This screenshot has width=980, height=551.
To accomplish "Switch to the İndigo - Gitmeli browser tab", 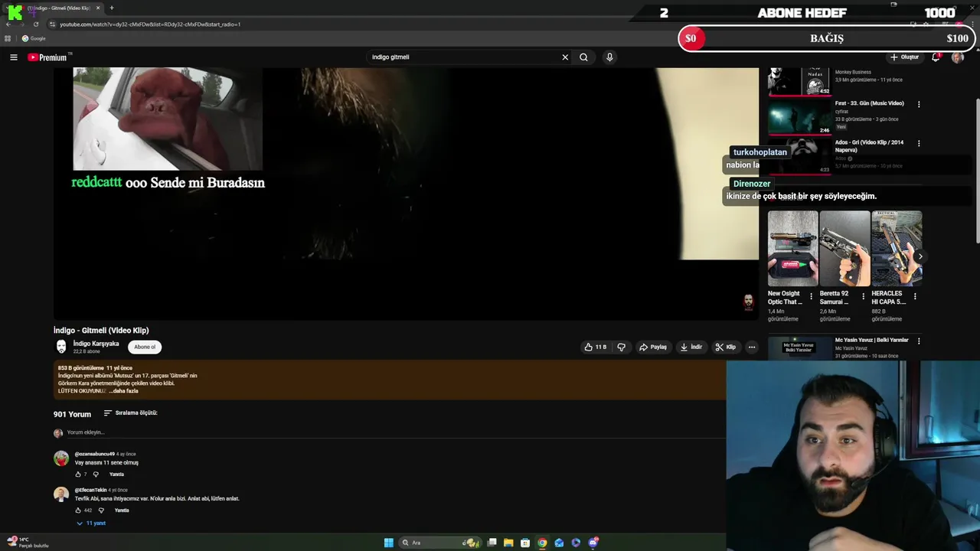I will click(58, 8).
